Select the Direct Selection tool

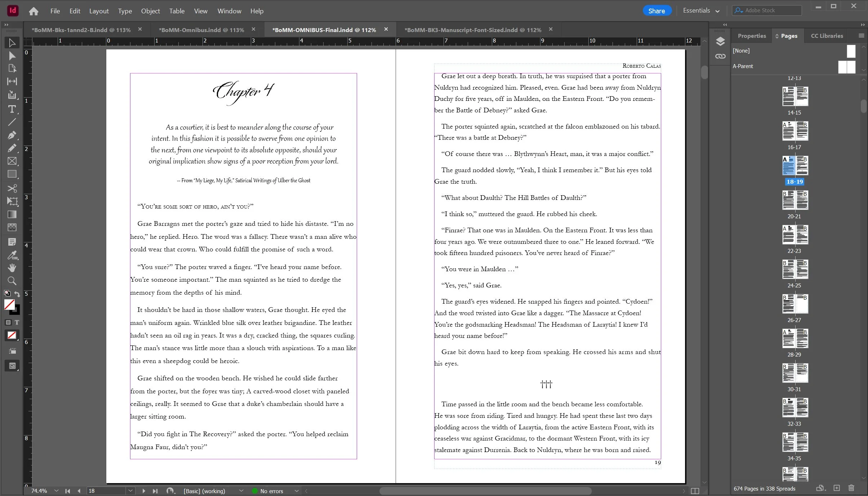[12, 56]
